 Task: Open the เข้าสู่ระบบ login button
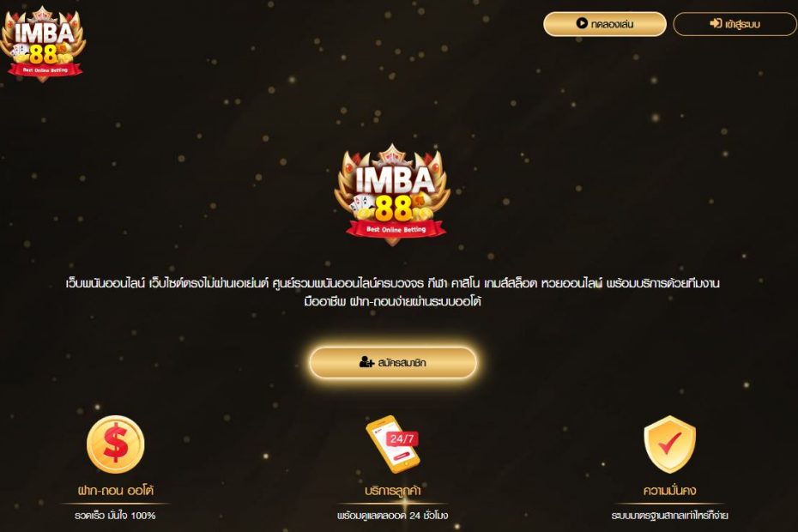point(735,24)
